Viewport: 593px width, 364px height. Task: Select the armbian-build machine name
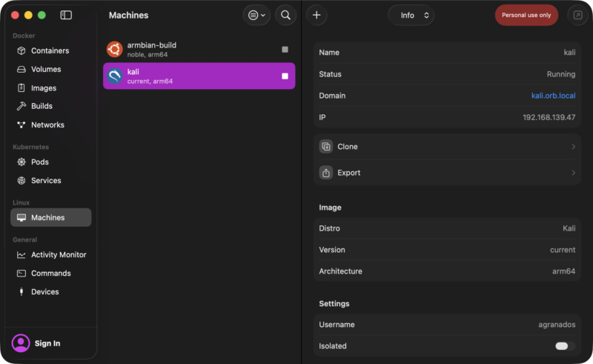point(151,45)
